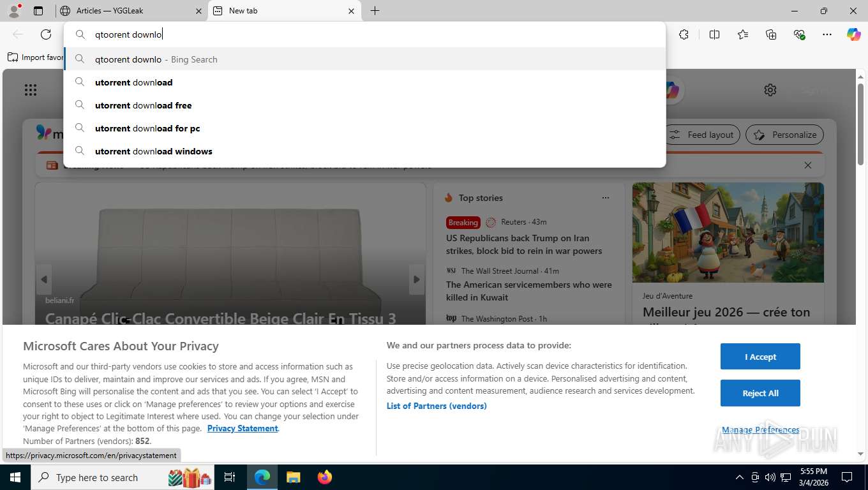Open Task View on the taskbar
Viewport: 868px width, 490px height.
pyautogui.click(x=230, y=477)
